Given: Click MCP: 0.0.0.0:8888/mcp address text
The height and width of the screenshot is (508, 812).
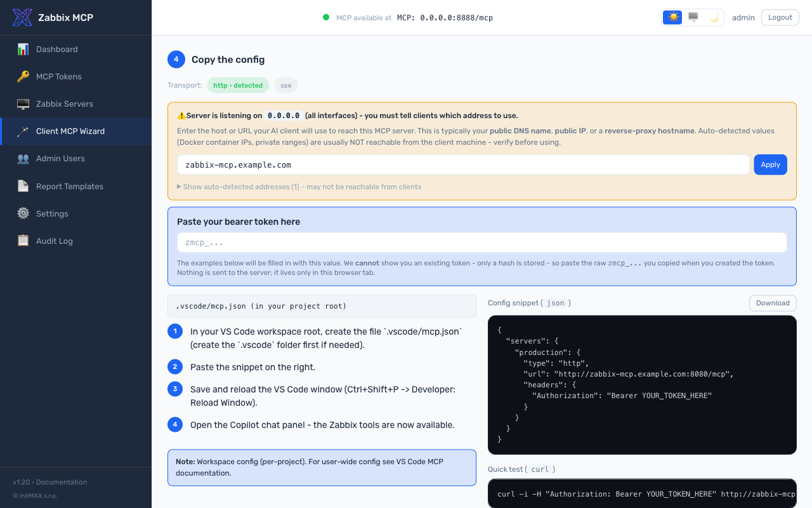Looking at the screenshot, I should click(445, 18).
